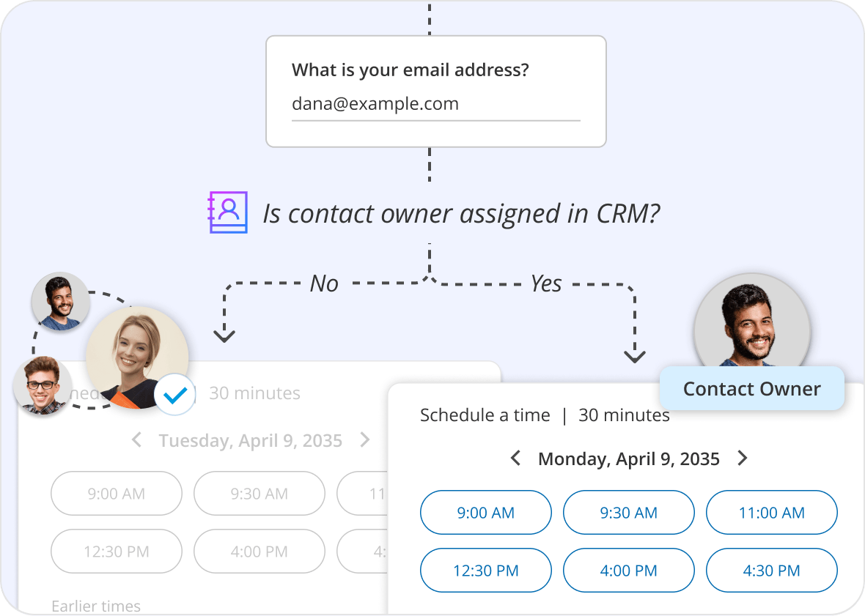Click the blue checkmark badge on avatar
The image size is (865, 616).
(x=175, y=395)
